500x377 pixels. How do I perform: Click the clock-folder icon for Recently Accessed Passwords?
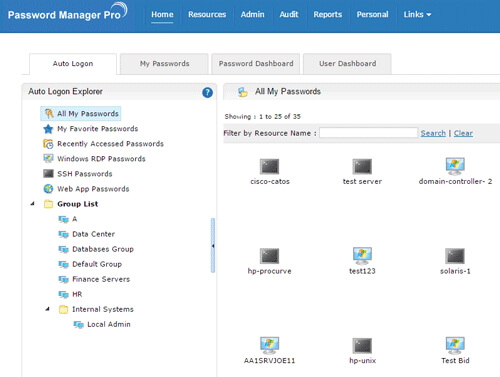point(48,144)
